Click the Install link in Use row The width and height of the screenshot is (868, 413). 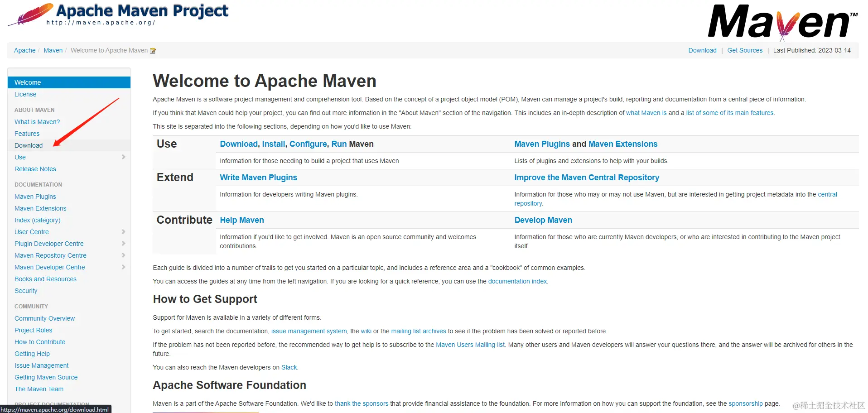pos(274,144)
